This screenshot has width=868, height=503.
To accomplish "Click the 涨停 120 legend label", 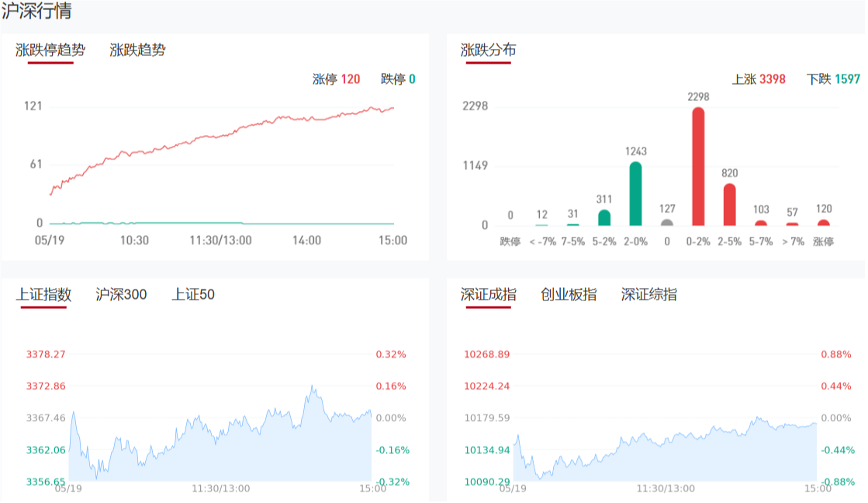I will [336, 79].
